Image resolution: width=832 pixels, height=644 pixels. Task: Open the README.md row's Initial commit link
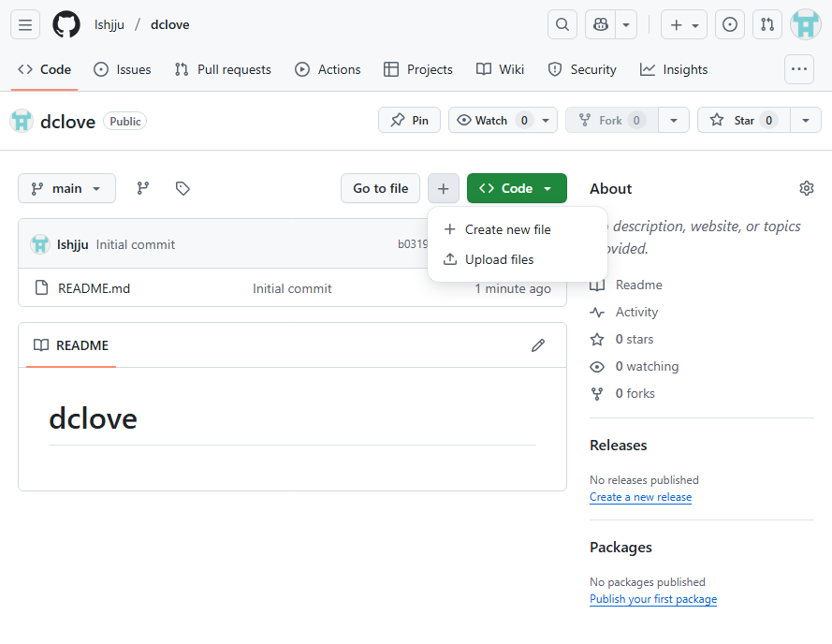pos(292,288)
